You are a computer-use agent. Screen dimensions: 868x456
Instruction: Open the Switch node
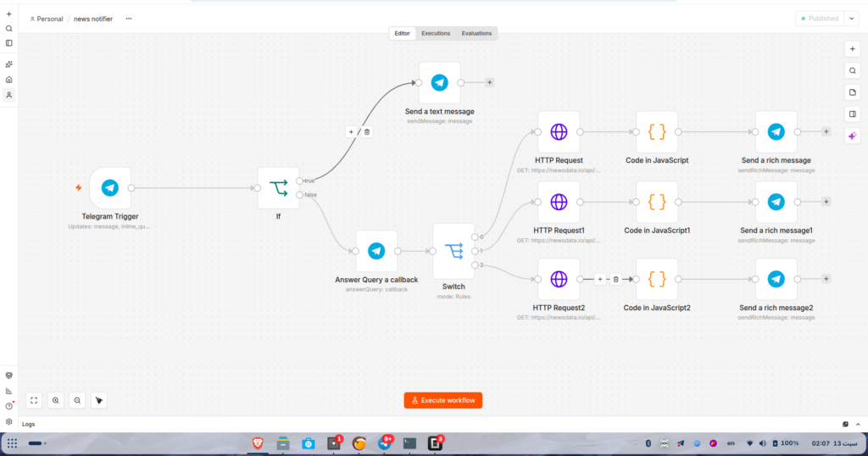click(454, 251)
